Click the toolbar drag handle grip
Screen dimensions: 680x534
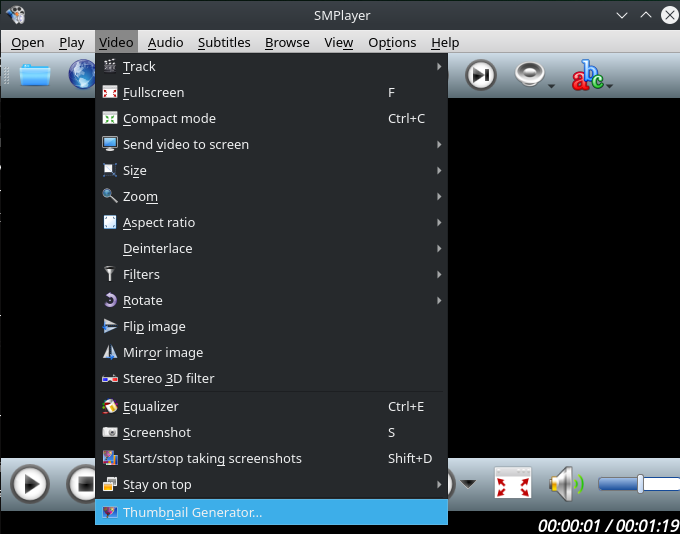[6, 75]
